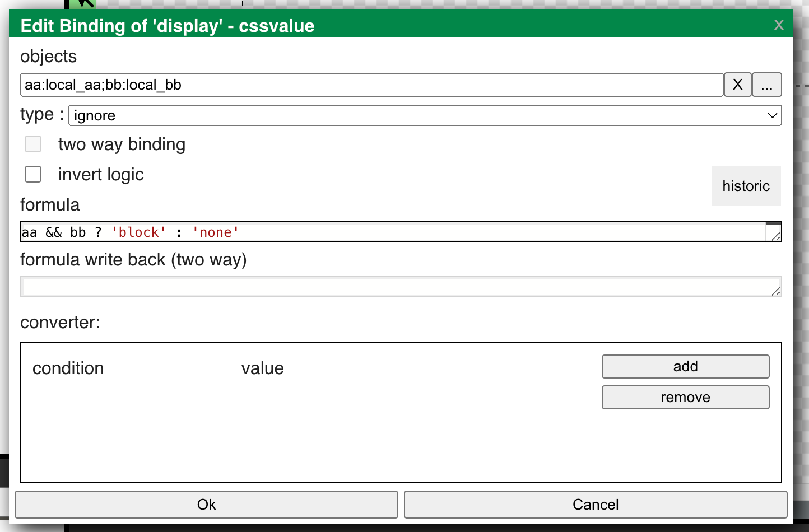Click the dialog title 'Edit Binding of display'
Screen dimensions: 809x532
[x=168, y=26]
